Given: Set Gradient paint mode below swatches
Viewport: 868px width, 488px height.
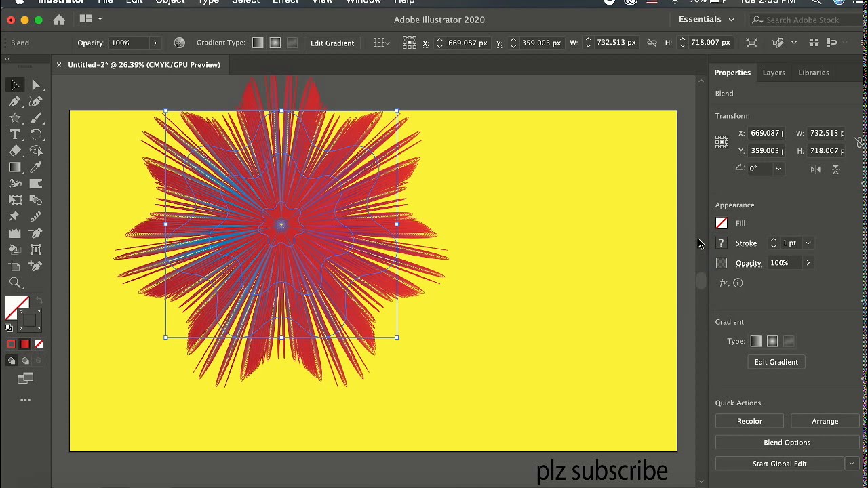Looking at the screenshot, I should (25, 344).
